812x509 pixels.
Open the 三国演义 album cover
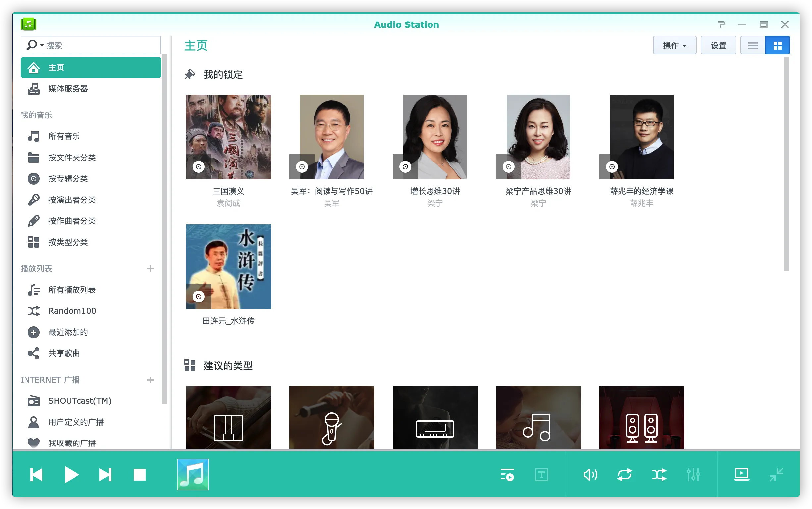point(228,137)
